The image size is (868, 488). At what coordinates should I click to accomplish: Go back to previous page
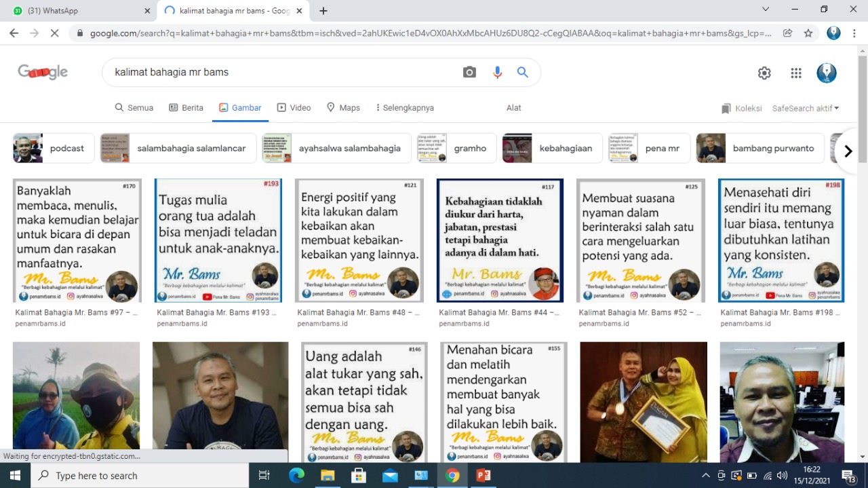(14, 33)
